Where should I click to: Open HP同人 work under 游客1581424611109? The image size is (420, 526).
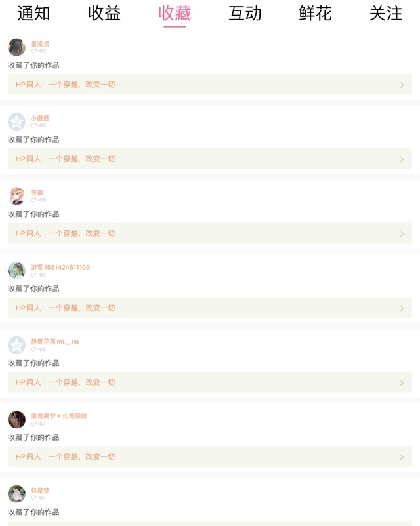coord(66,308)
